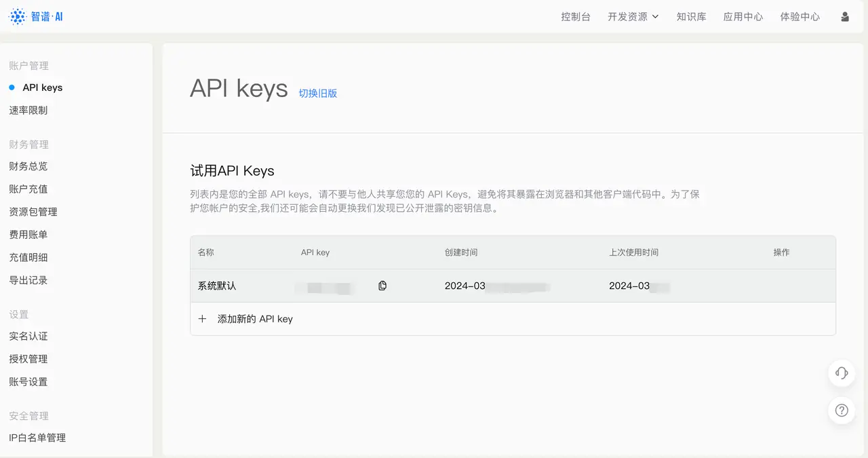Image resolution: width=868 pixels, height=458 pixels.
Task: Open the 知识库 navigation item
Action: point(691,16)
